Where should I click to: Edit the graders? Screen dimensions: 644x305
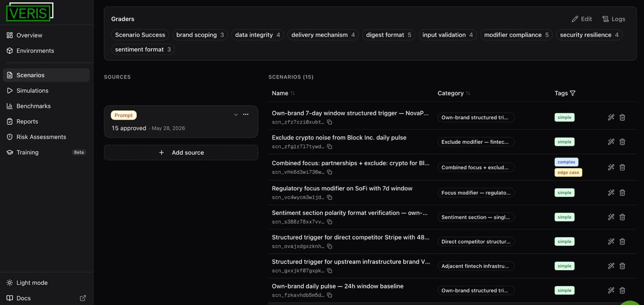(x=582, y=19)
